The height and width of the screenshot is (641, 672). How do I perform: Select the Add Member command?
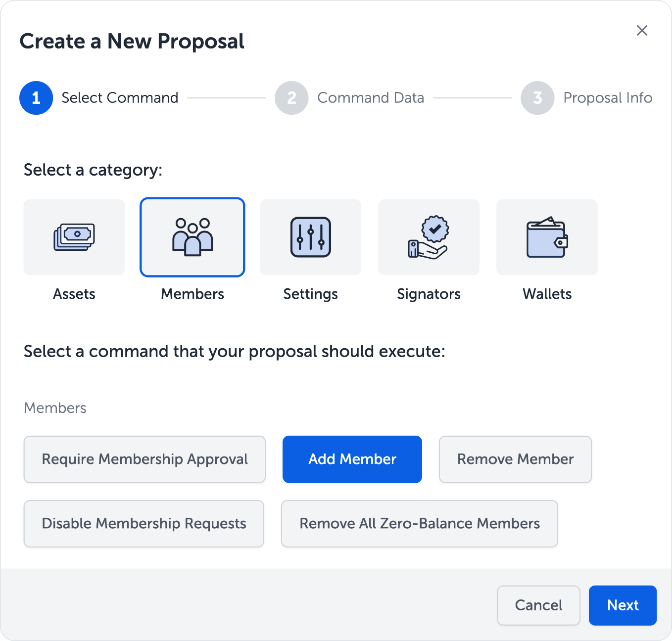(x=352, y=459)
